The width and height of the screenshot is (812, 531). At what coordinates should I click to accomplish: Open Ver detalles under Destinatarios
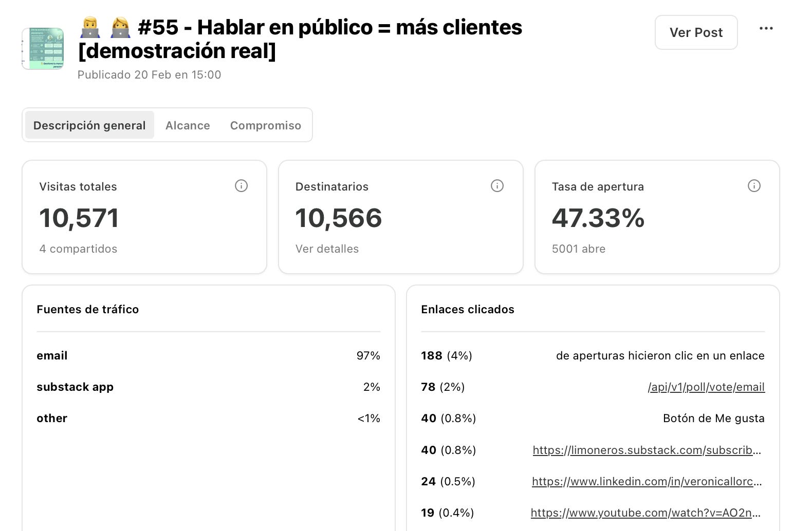(327, 249)
